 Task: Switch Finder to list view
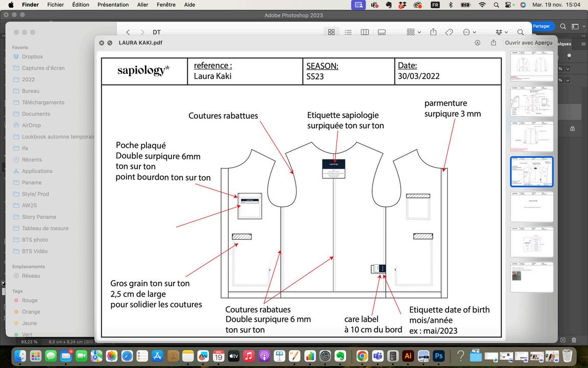click(x=348, y=32)
